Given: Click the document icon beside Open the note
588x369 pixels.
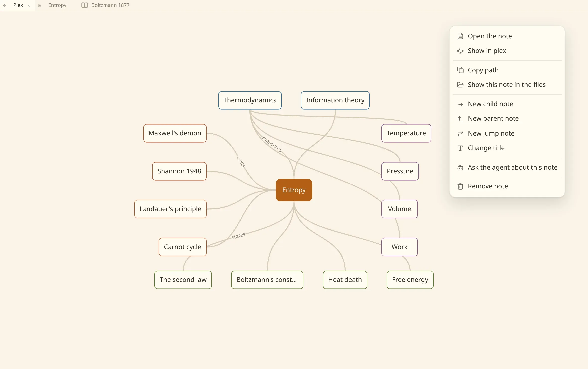Looking at the screenshot, I should (460, 36).
